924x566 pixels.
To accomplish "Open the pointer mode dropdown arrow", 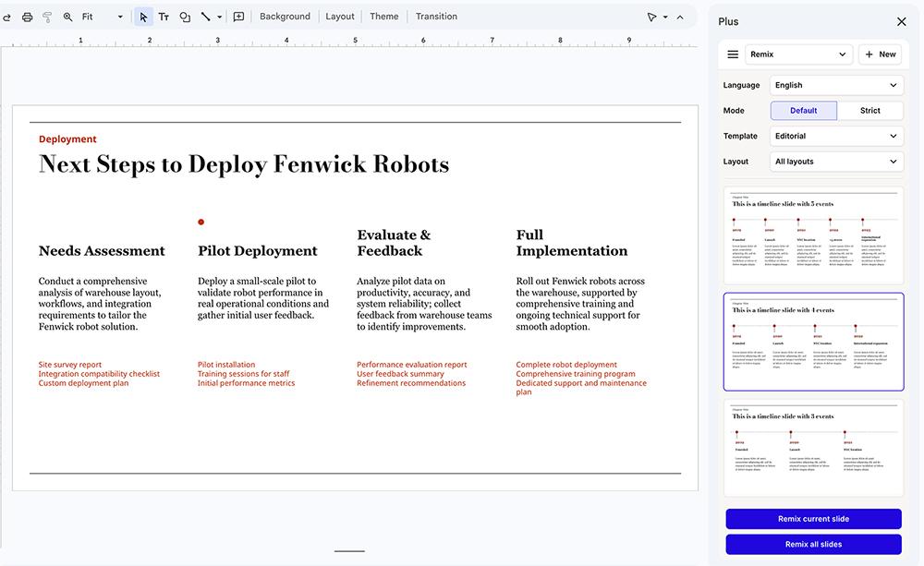I will [x=665, y=17].
